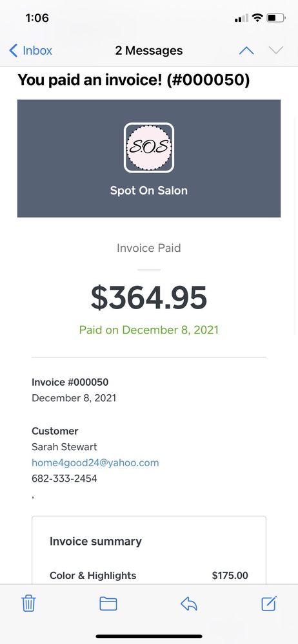Image resolution: width=298 pixels, height=644 pixels.
Task: Tap the S.O.S salon logo
Action: pyautogui.click(x=149, y=147)
